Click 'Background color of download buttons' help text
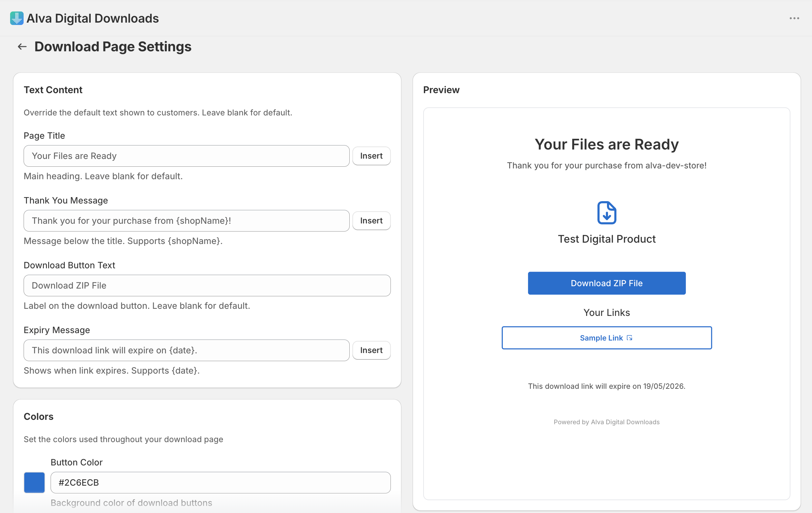This screenshot has height=513, width=812. coord(132,503)
